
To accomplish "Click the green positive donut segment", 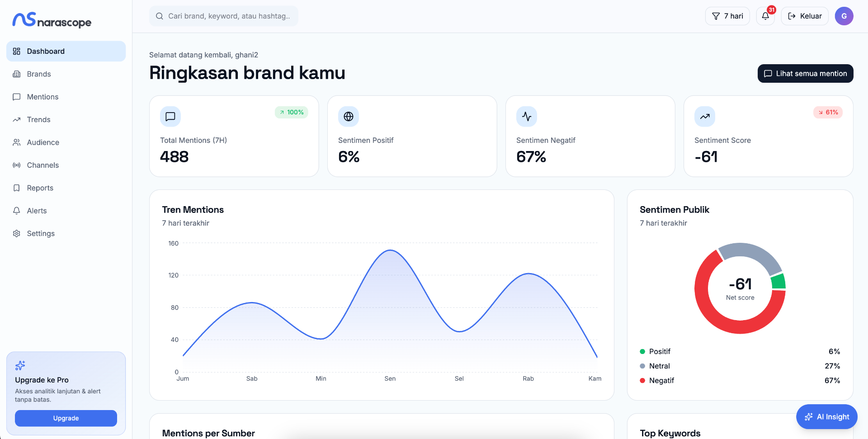I will click(778, 281).
